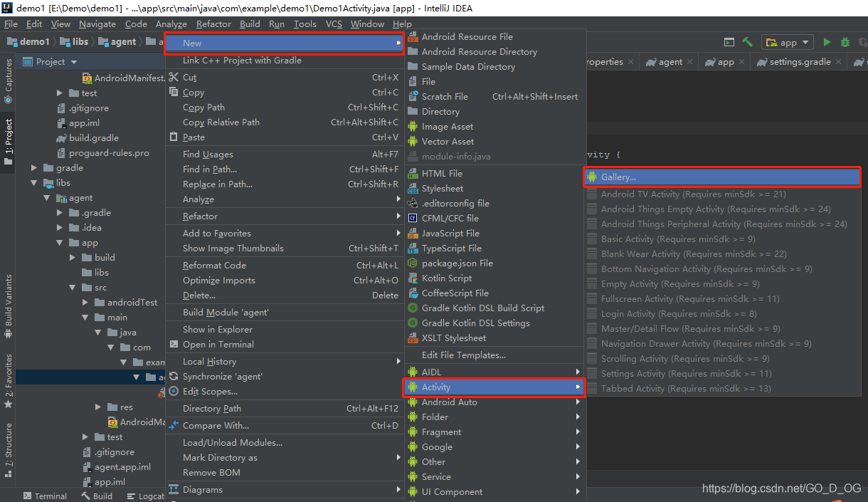Open the Build tool window at bottom

97,496
